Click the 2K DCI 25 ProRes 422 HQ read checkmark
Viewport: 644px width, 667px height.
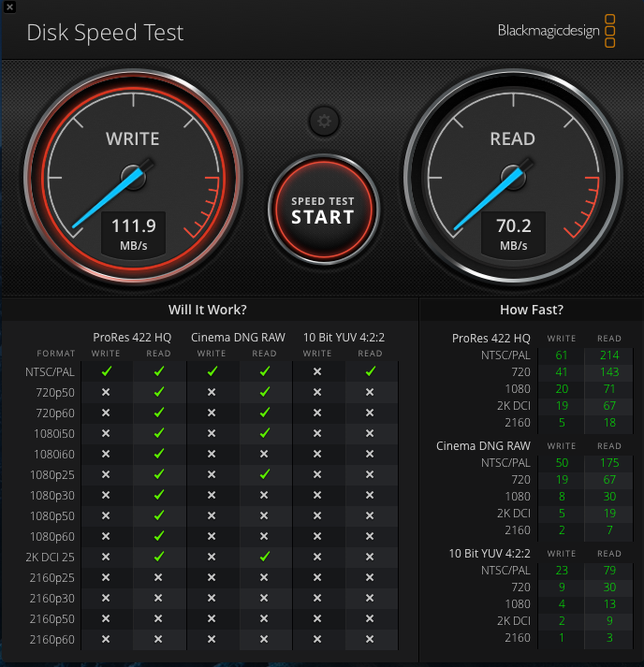click(x=159, y=556)
